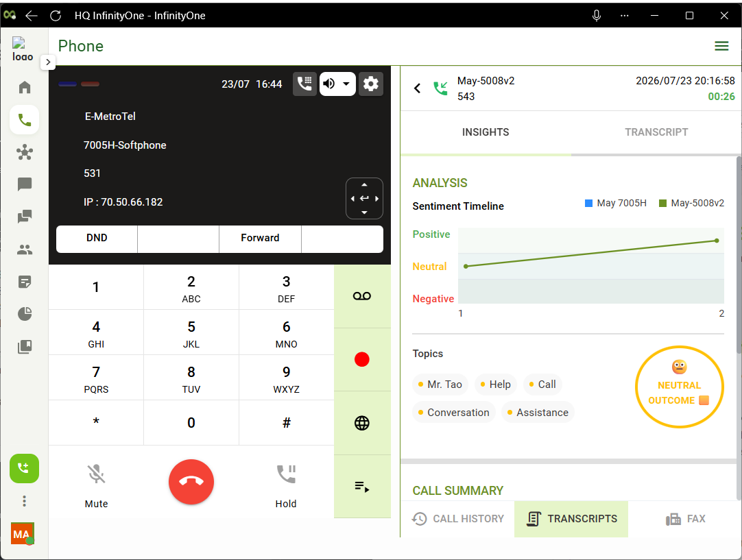Screen dimensions: 742x560
Task: Open the speaker audio output dropdown
Action: (337, 84)
